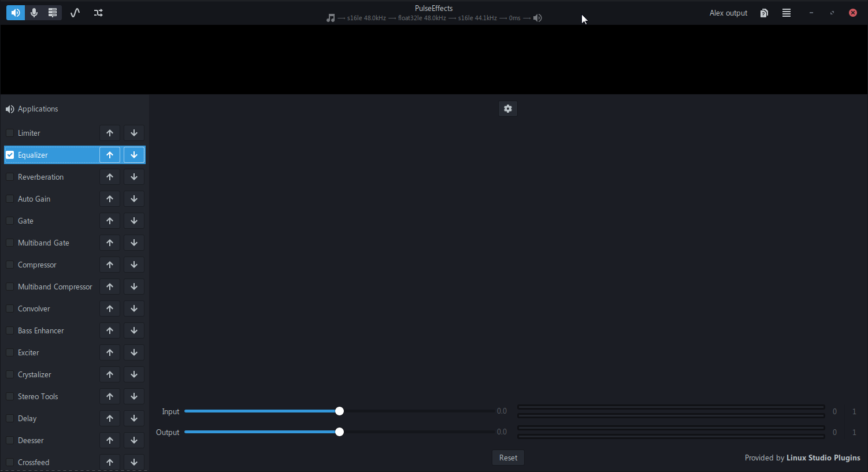Open the hamburger main menu

(x=787, y=13)
